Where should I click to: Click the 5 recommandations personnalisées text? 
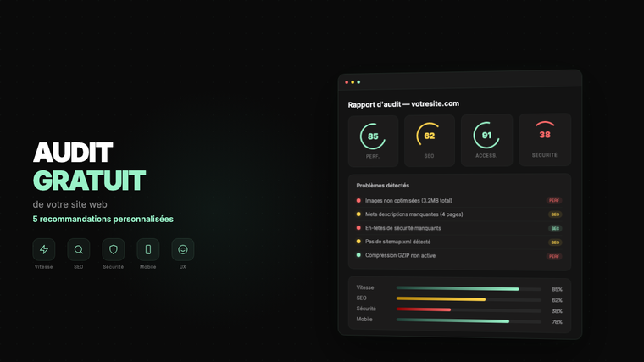point(103,219)
